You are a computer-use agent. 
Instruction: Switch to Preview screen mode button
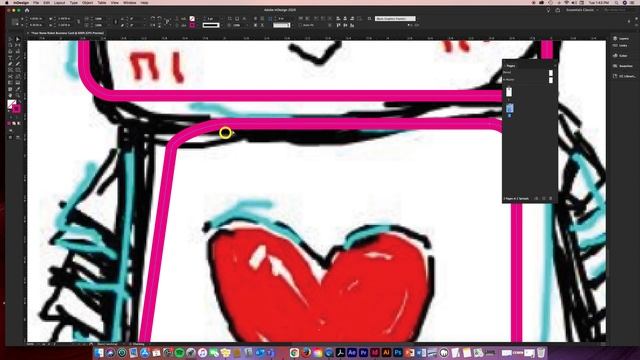(x=18, y=138)
